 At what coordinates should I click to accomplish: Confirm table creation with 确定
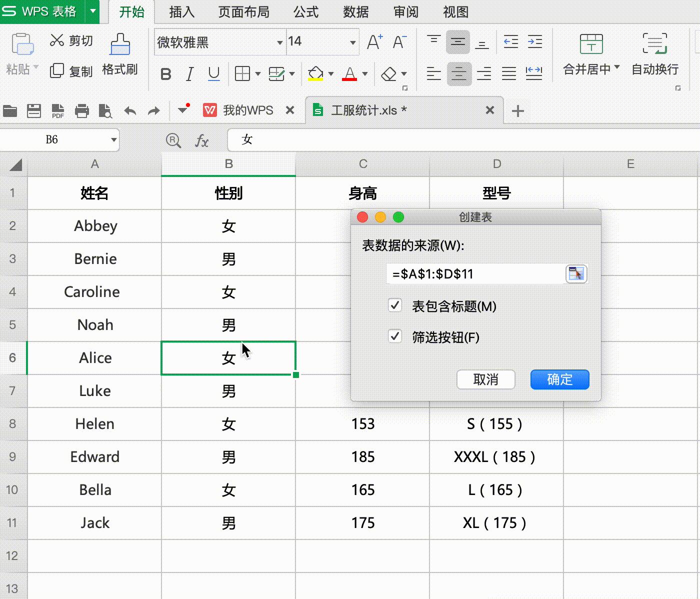pyautogui.click(x=559, y=379)
